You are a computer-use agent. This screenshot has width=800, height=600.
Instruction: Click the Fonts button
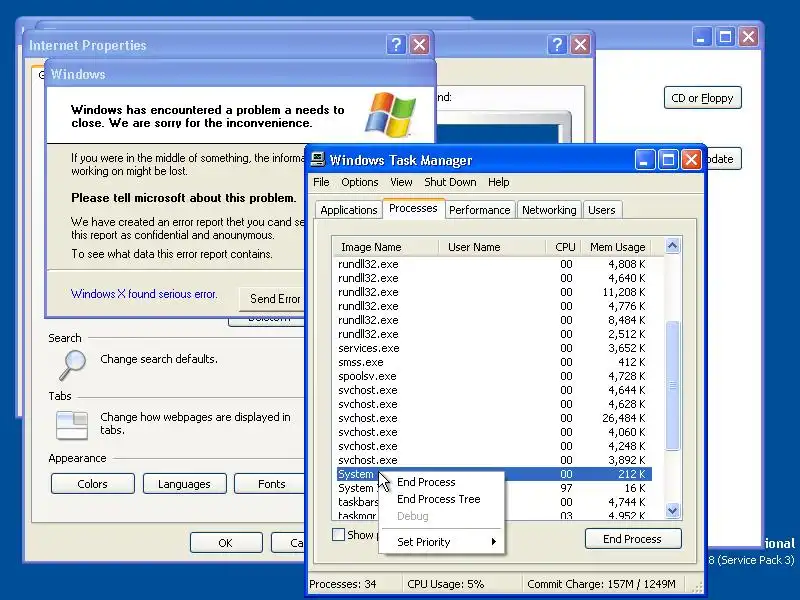point(269,484)
